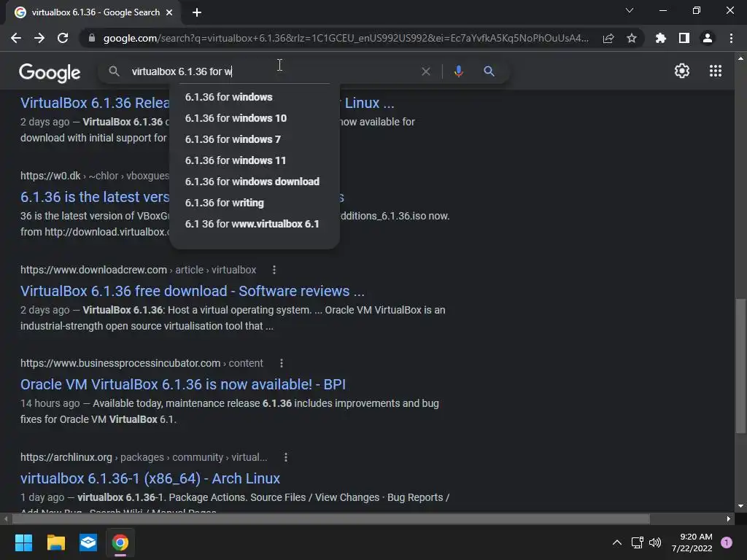Open the notification badge in the tray

pyautogui.click(x=727, y=542)
